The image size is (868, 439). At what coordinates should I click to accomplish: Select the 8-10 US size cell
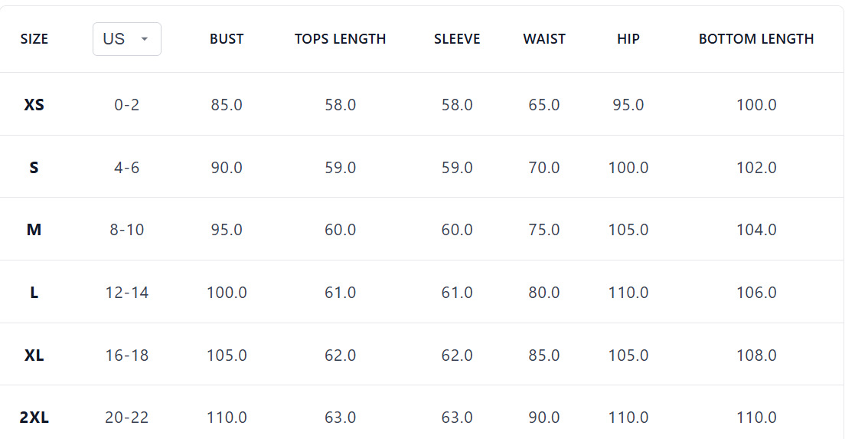click(x=127, y=230)
